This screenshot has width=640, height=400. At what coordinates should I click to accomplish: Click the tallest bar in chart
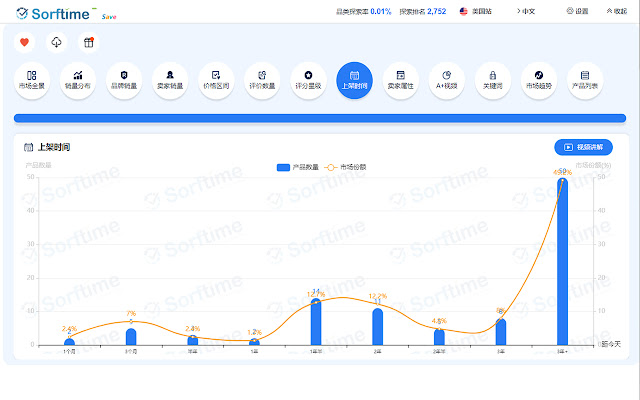tap(563, 260)
